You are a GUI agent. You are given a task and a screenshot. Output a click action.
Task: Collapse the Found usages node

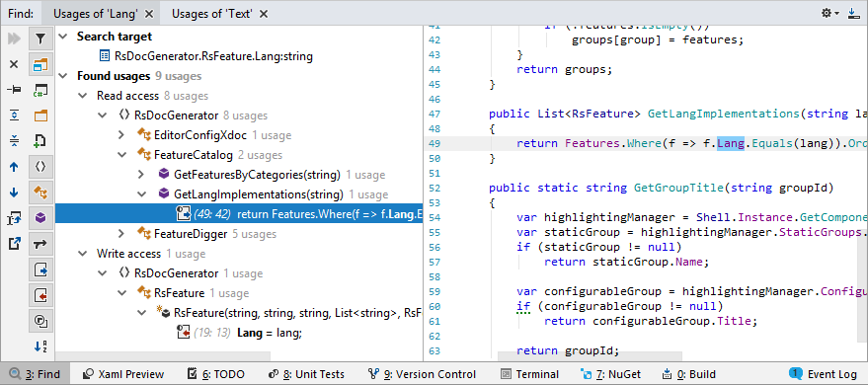coord(63,76)
